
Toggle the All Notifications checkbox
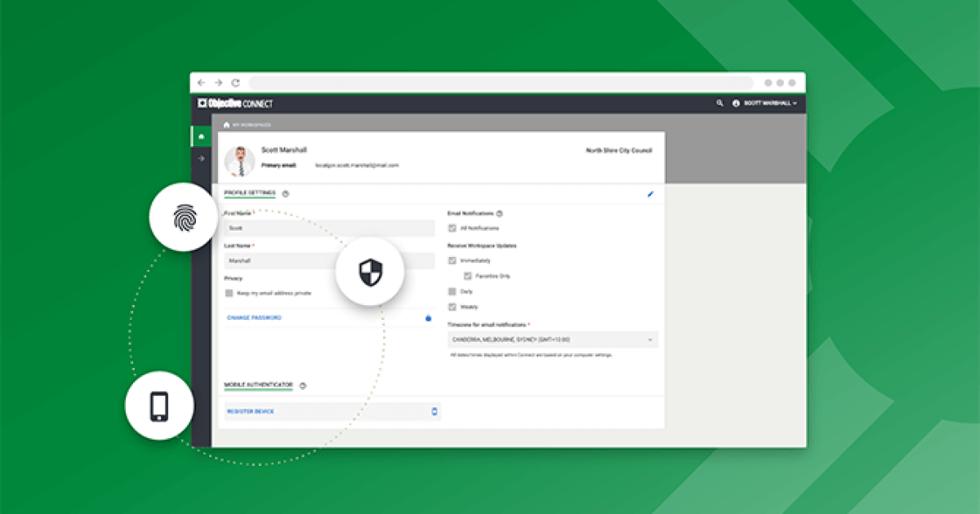pos(452,228)
